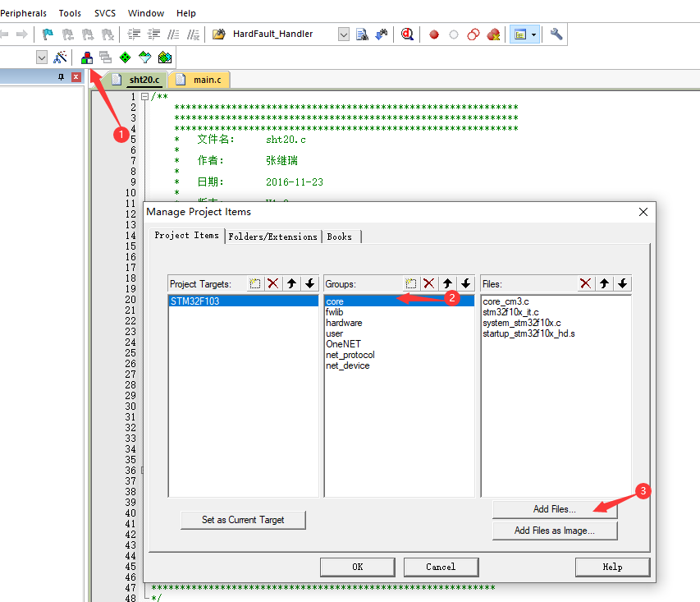Open dialog Help button
Viewport: 700px width, 602px height.
tap(612, 568)
